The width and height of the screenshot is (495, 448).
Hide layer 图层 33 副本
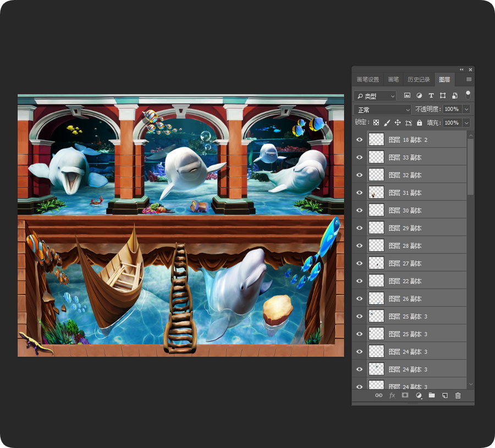click(359, 157)
